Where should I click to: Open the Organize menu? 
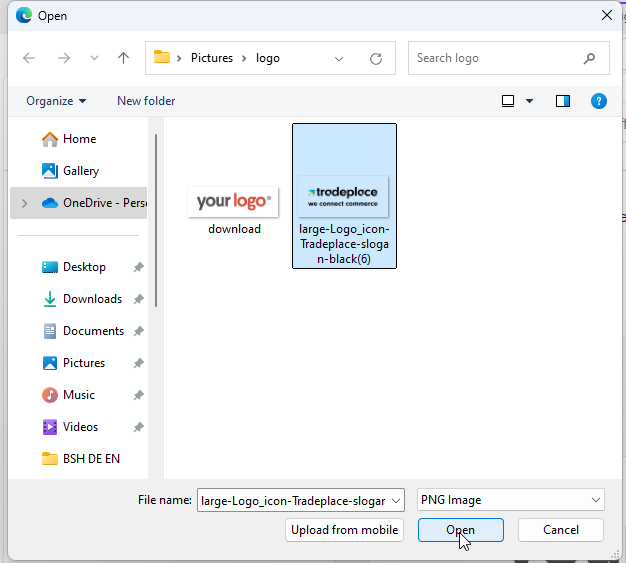tap(56, 101)
